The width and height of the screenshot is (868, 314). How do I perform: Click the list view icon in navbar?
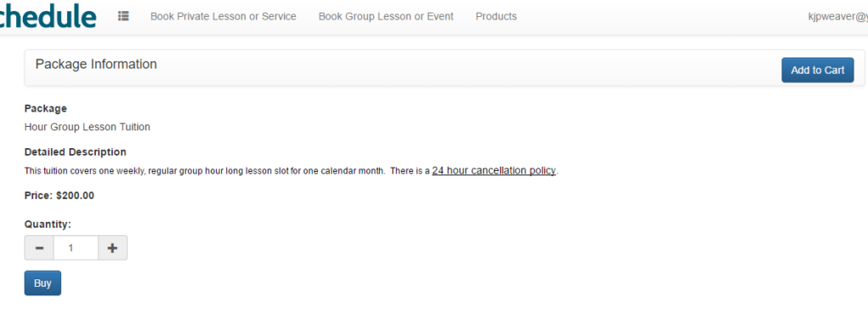124,17
